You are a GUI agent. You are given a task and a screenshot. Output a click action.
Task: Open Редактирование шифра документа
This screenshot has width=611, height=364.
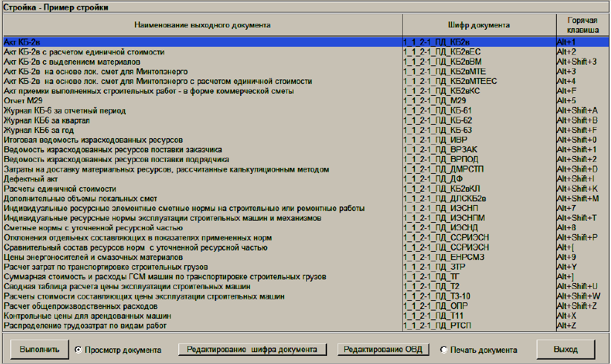click(252, 349)
